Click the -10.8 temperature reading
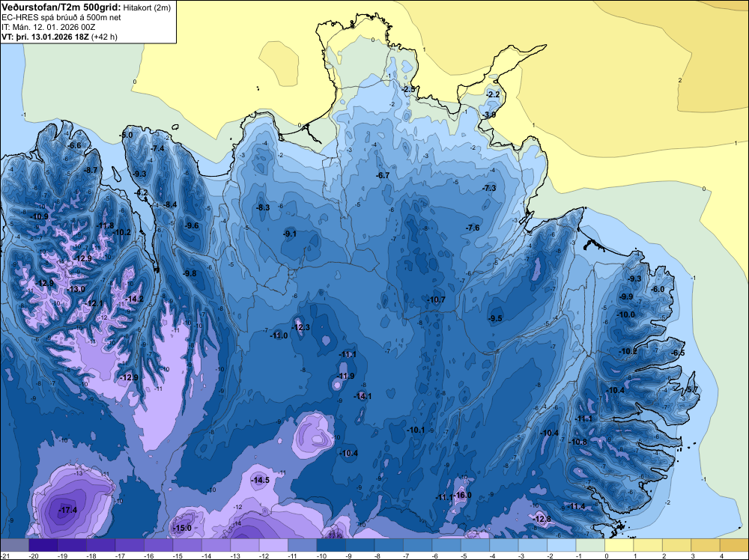The height and width of the screenshot is (560, 749). 578,442
